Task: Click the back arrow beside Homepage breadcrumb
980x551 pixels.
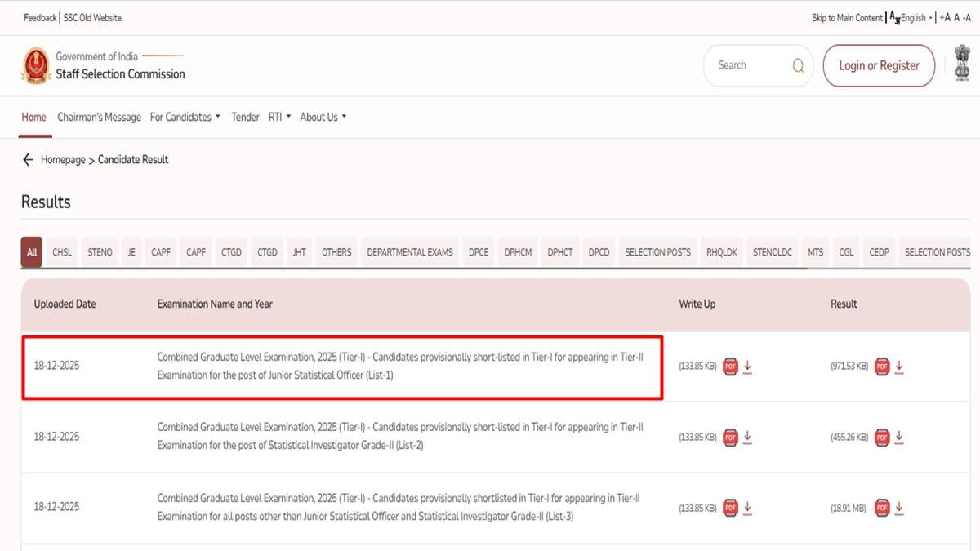Action: click(x=28, y=159)
